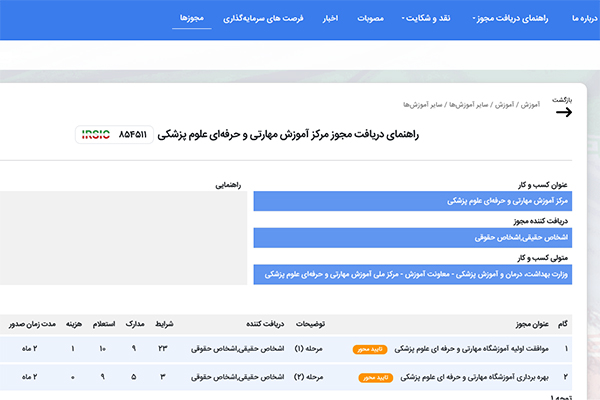The height and width of the screenshot is (400, 600).
Task: Select the license code 854511
Action: pyautogui.click(x=133, y=134)
